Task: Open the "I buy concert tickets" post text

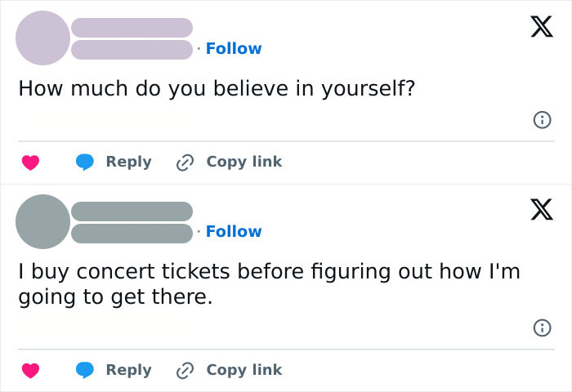Action: [268, 283]
